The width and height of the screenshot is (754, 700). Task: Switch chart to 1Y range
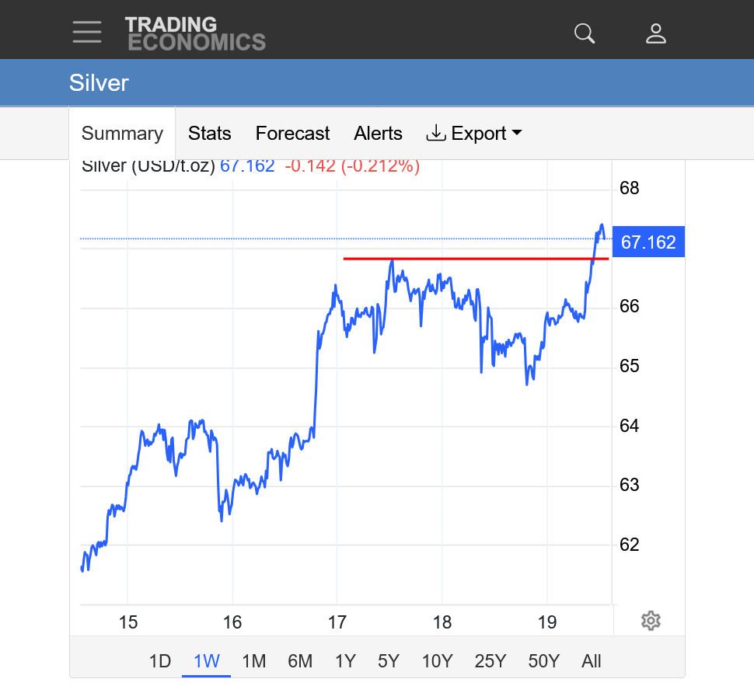(344, 661)
